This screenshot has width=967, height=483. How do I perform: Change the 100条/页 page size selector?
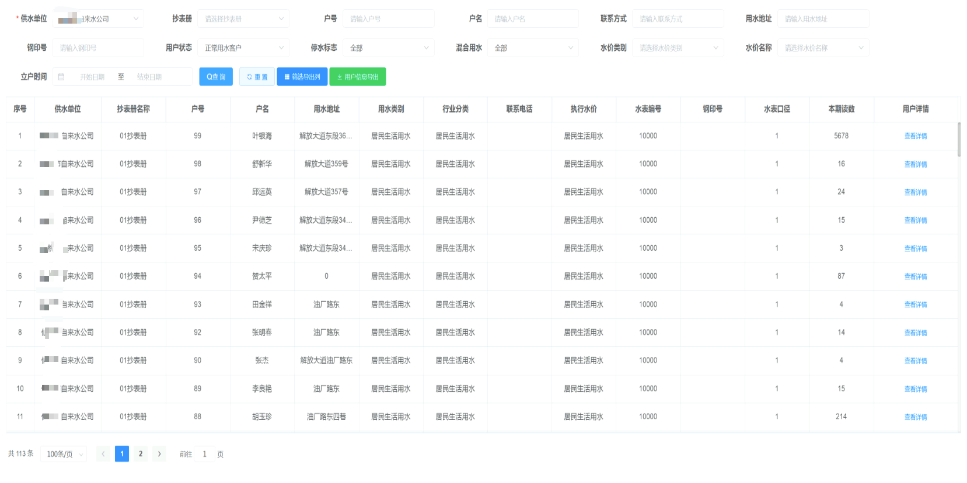64,454
